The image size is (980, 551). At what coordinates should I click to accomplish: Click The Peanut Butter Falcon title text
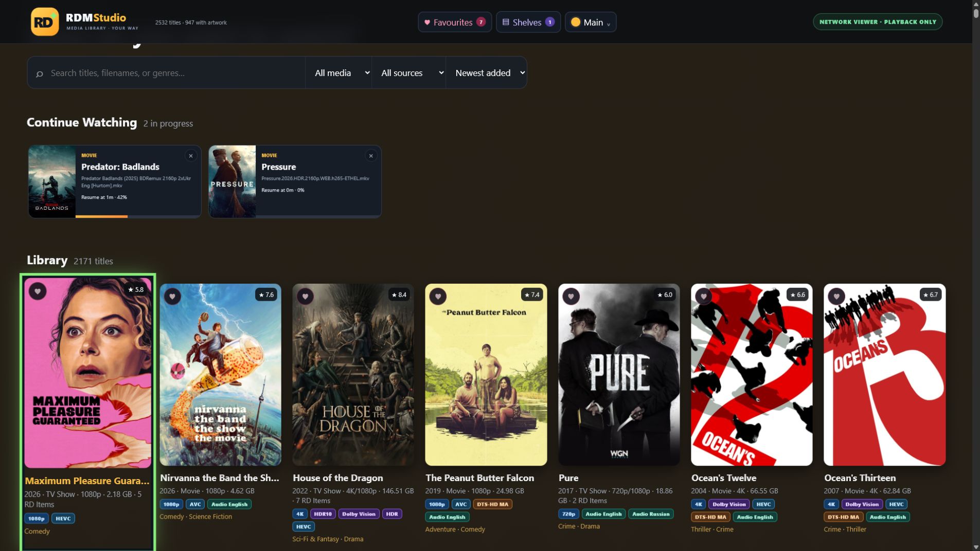[479, 478]
